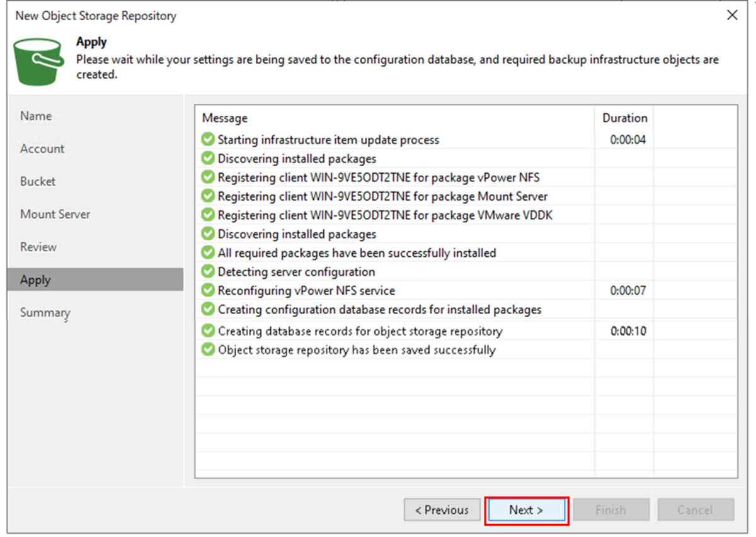Select 'Registering client WIN-9VE5ODT2TNE for package Mount Server'
The width and height of the screenshot is (756, 537).
pyautogui.click(x=466, y=196)
